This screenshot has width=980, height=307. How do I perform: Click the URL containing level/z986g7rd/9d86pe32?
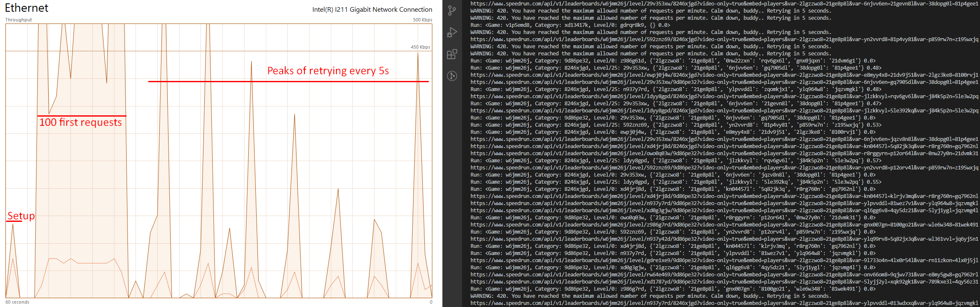725,225
